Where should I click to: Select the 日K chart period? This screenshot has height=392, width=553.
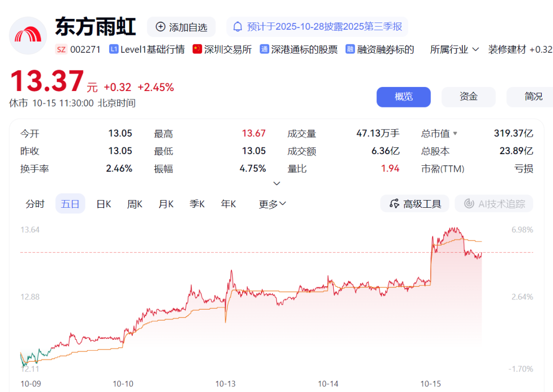coord(103,204)
